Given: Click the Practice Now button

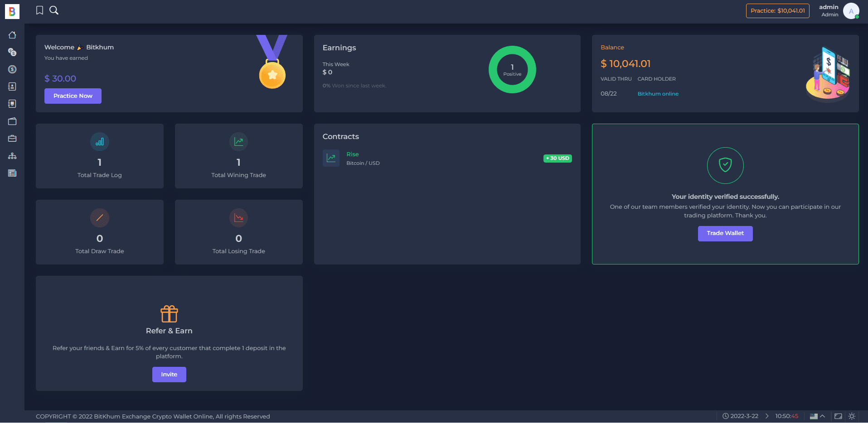Looking at the screenshot, I should [73, 96].
